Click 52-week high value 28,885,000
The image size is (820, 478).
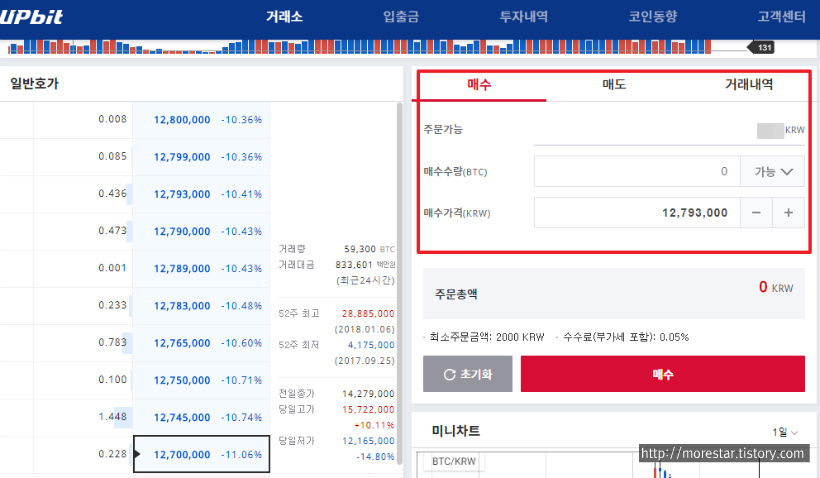[x=368, y=313]
